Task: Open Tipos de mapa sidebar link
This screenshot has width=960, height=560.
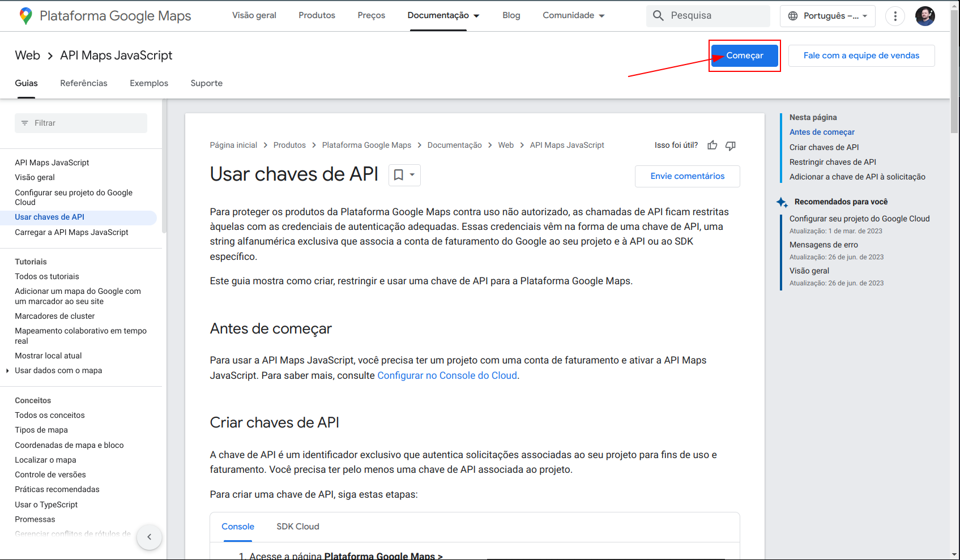Action: (x=41, y=430)
